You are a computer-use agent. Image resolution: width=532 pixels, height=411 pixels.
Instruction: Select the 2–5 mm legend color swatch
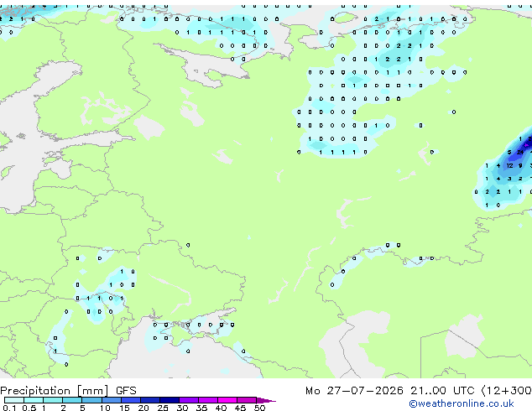[72, 400]
